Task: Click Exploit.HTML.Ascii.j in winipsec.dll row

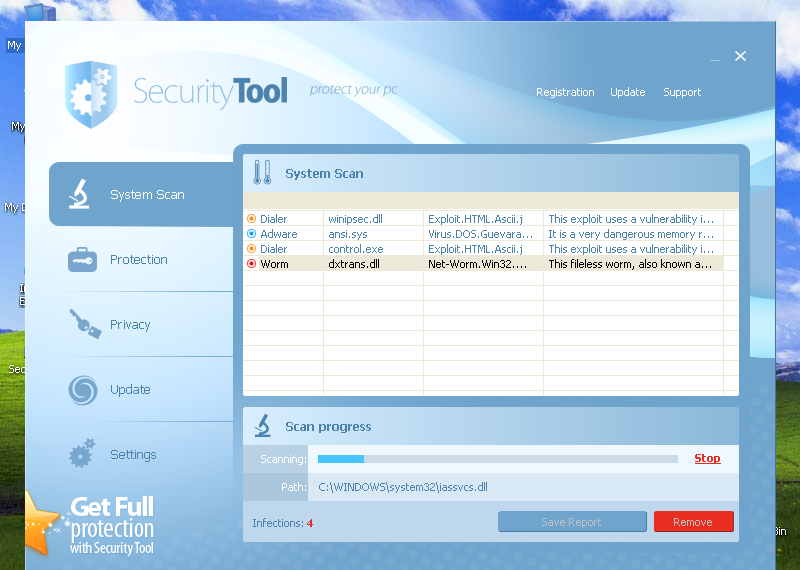Action: coord(476,219)
